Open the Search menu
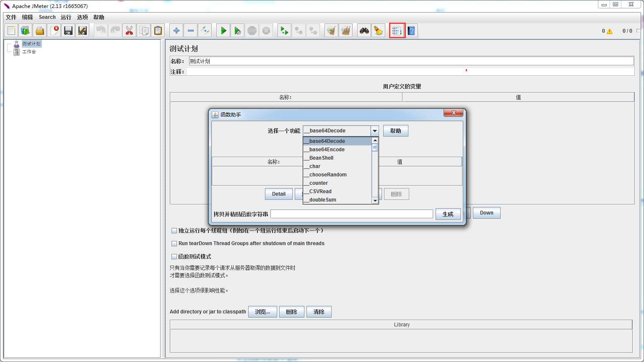This screenshot has height=362, width=644. 47,17
